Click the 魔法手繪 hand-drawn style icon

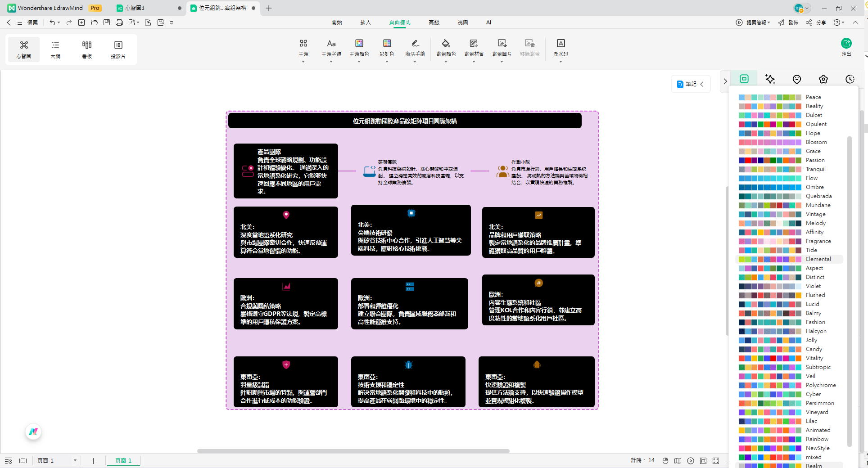415,44
